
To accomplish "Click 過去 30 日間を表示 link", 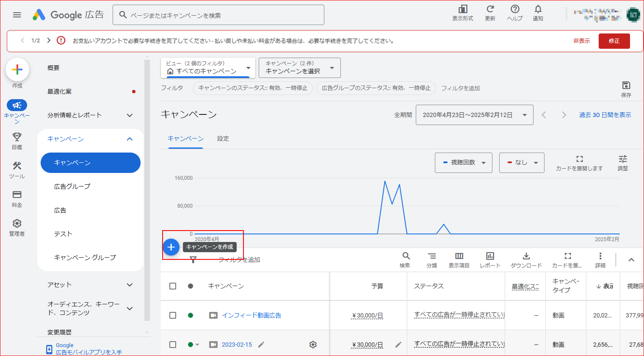I will pos(605,115).
